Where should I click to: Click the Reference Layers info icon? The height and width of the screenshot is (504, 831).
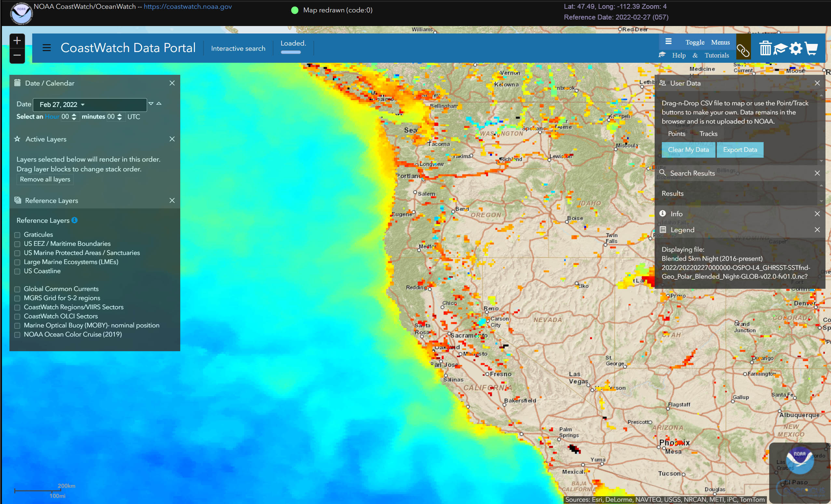coord(75,220)
